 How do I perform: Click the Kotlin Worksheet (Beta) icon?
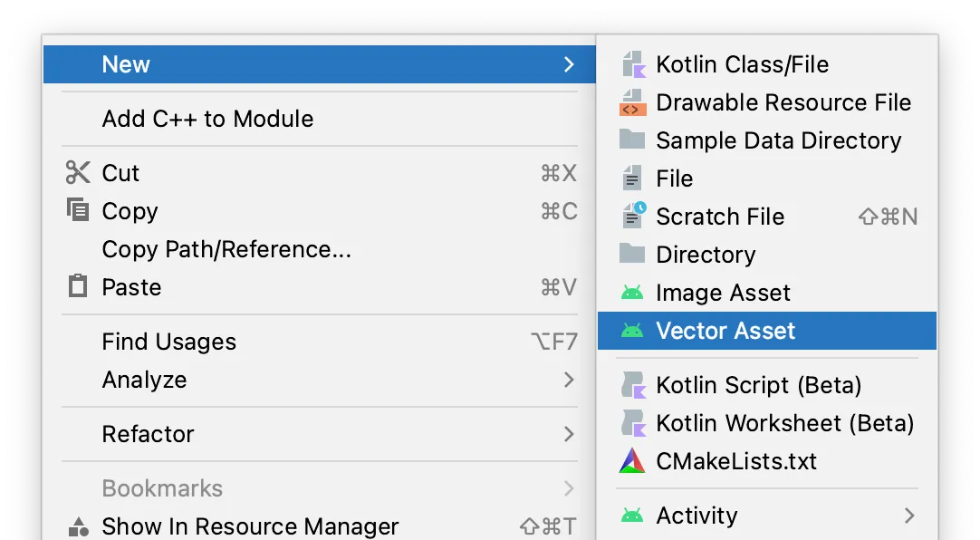pyautogui.click(x=632, y=423)
